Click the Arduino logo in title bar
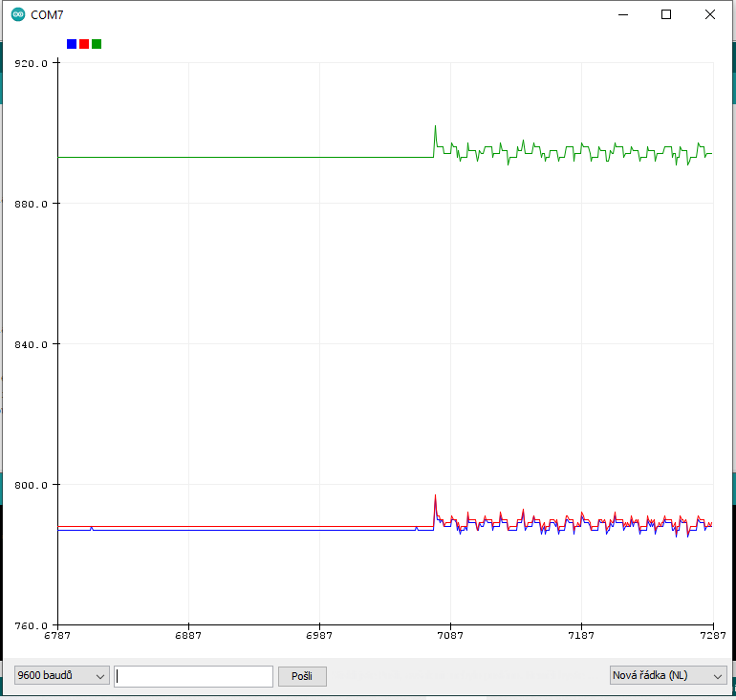This screenshot has height=700, width=736. pyautogui.click(x=18, y=15)
